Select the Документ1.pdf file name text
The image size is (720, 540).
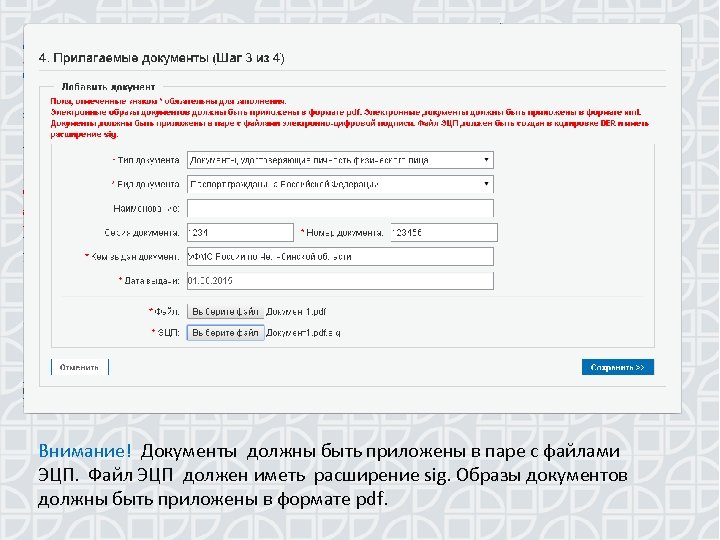pos(296,311)
